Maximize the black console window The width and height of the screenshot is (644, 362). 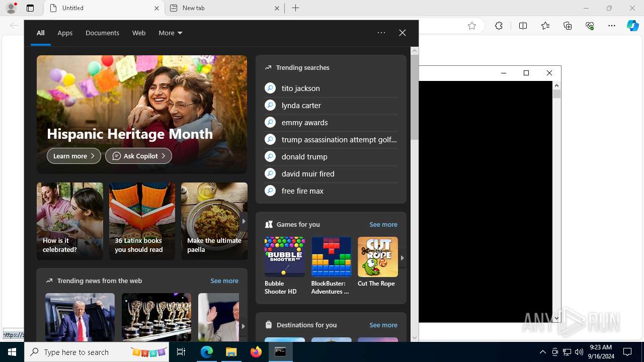click(x=526, y=73)
